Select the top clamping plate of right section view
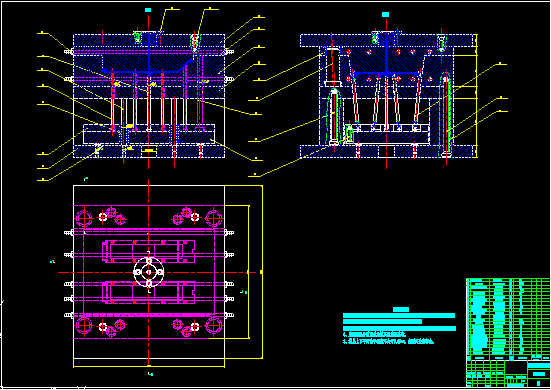This screenshot has width=551, height=390. point(387,41)
